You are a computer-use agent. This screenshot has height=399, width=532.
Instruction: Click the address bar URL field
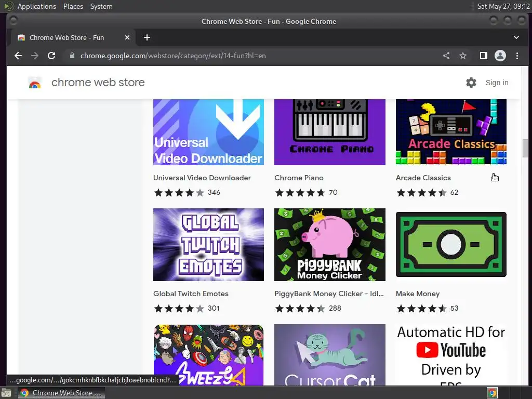point(251,56)
